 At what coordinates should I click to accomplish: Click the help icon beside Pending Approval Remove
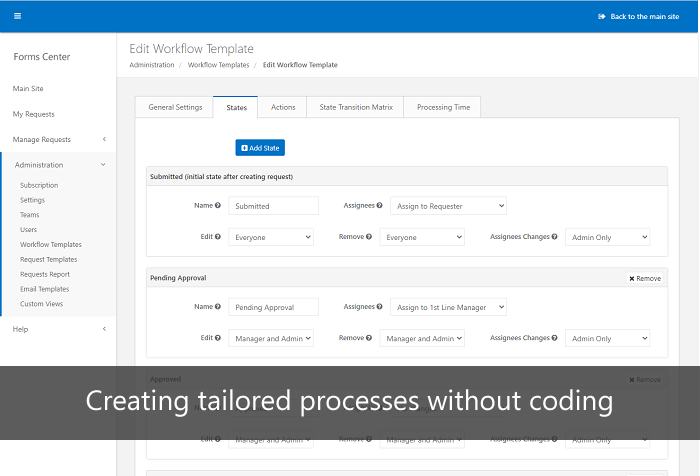(x=369, y=338)
